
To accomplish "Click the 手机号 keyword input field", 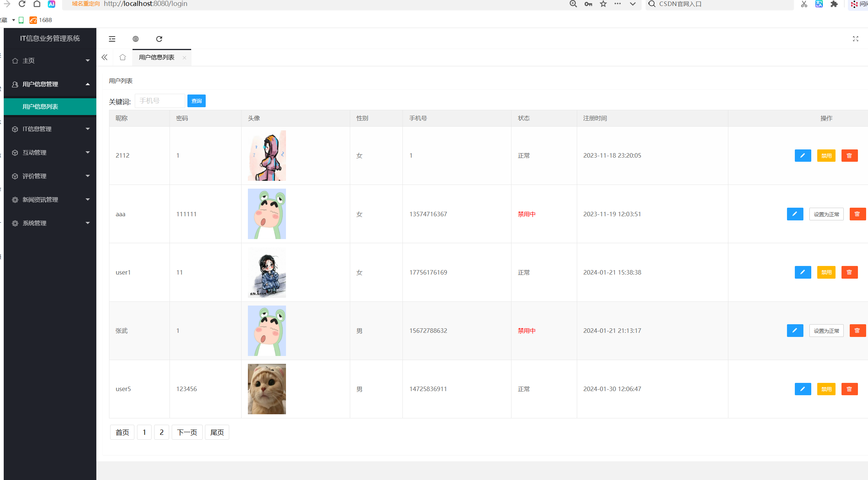I will (x=160, y=101).
